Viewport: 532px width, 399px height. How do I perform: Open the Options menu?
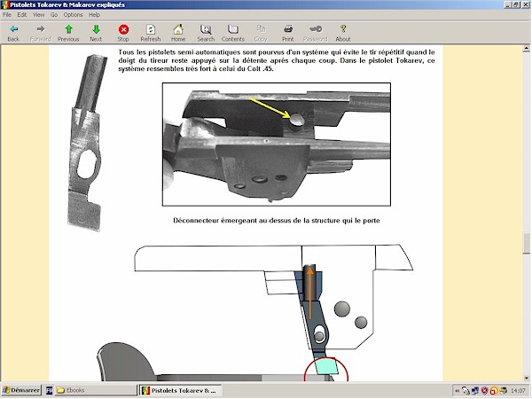click(73, 14)
